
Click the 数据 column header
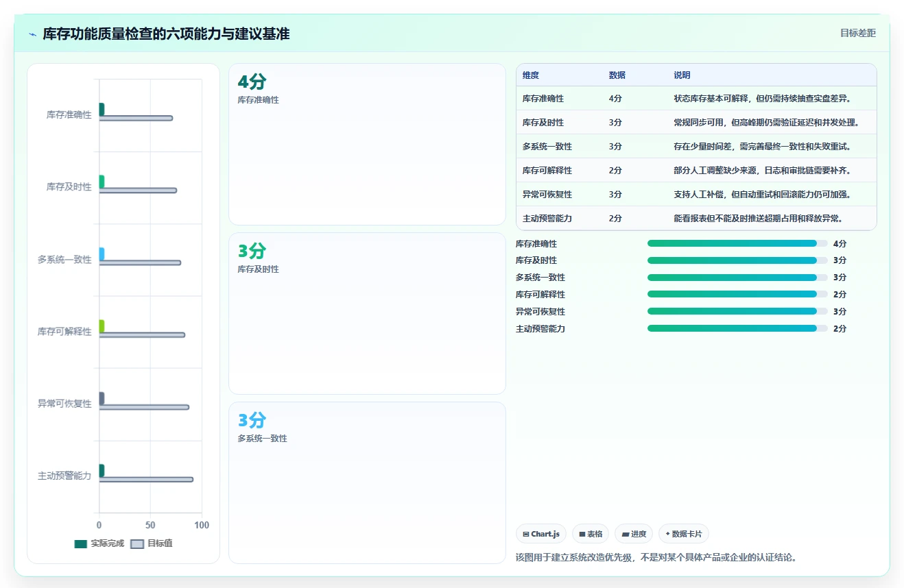(x=617, y=75)
